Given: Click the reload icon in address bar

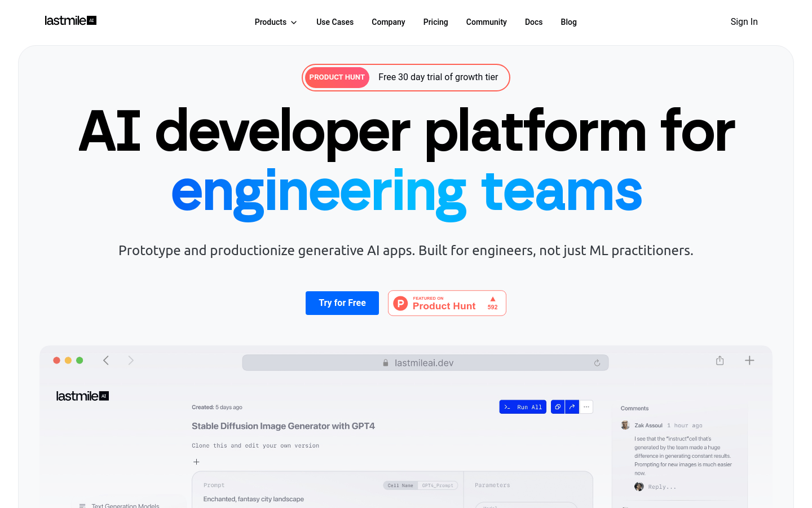Looking at the screenshot, I should click(597, 363).
